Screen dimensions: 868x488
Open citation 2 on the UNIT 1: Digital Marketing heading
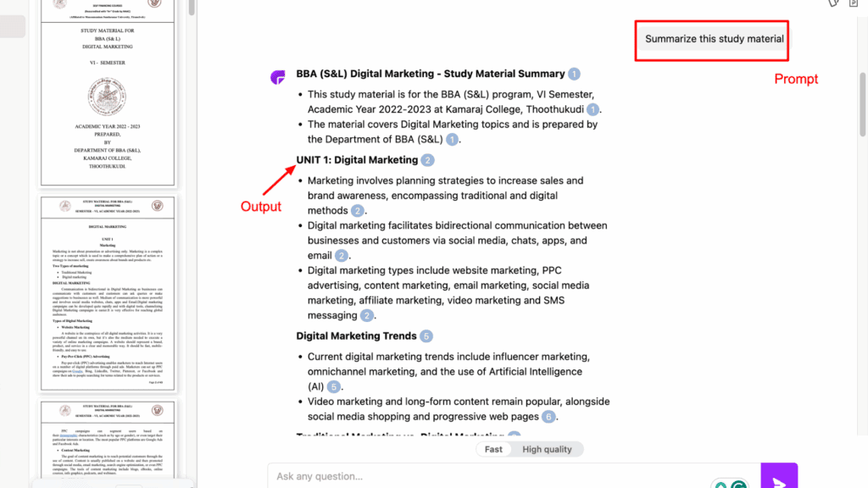[427, 159]
